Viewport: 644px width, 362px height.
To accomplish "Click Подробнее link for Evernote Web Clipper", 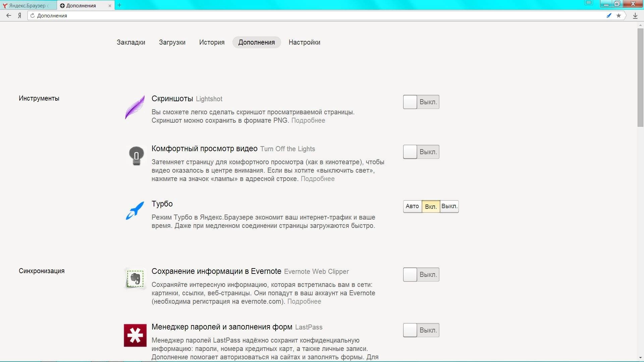I will coord(304,301).
